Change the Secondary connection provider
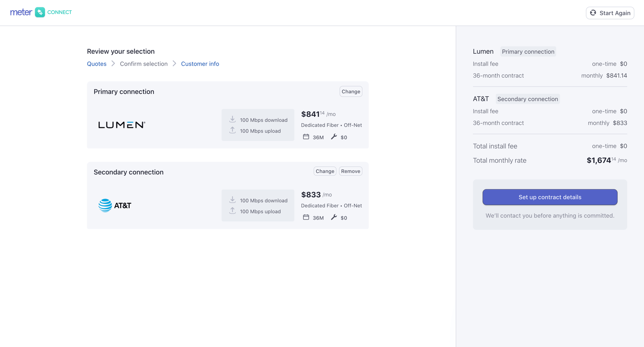Image resolution: width=644 pixels, height=347 pixels. click(325, 171)
